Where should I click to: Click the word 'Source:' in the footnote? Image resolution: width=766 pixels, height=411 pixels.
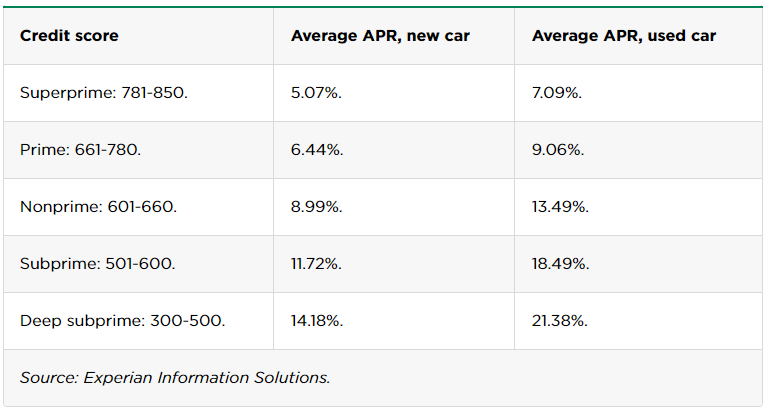(x=47, y=378)
